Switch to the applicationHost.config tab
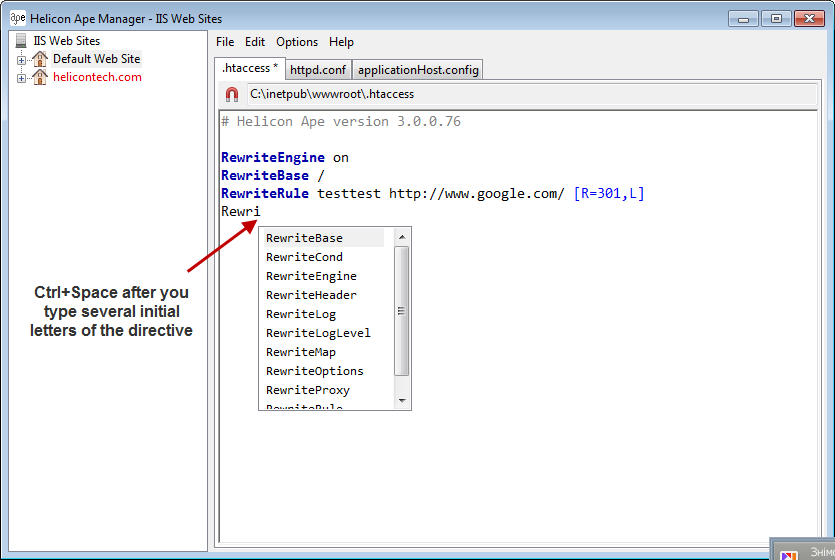 coord(418,70)
